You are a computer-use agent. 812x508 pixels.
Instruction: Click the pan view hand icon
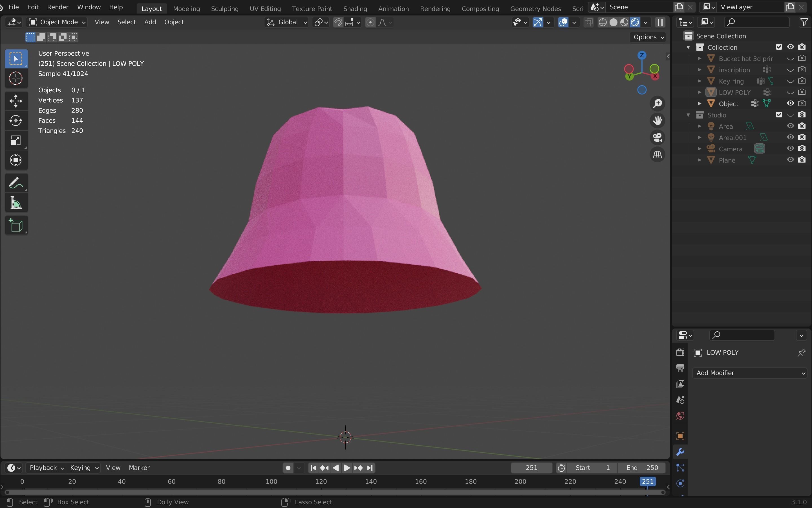tap(657, 121)
